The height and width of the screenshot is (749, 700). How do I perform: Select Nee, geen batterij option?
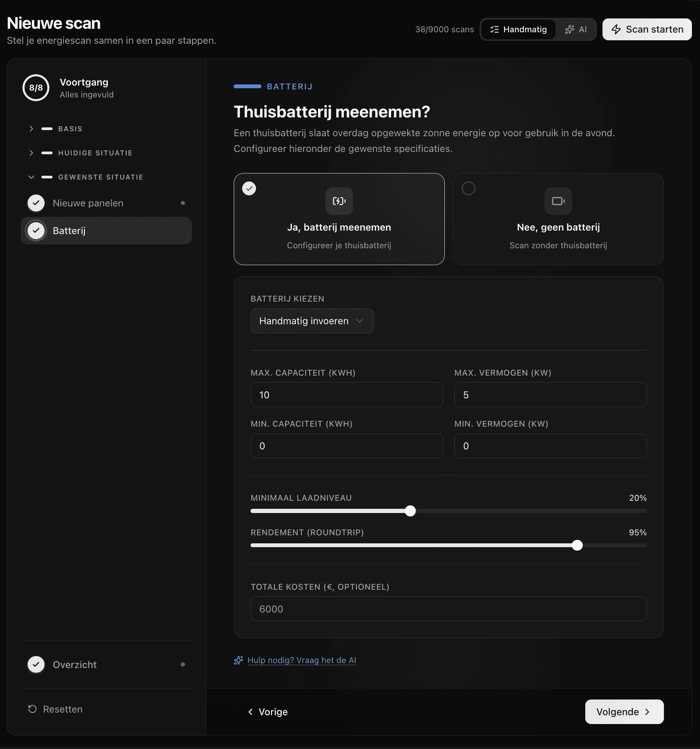[x=558, y=219]
